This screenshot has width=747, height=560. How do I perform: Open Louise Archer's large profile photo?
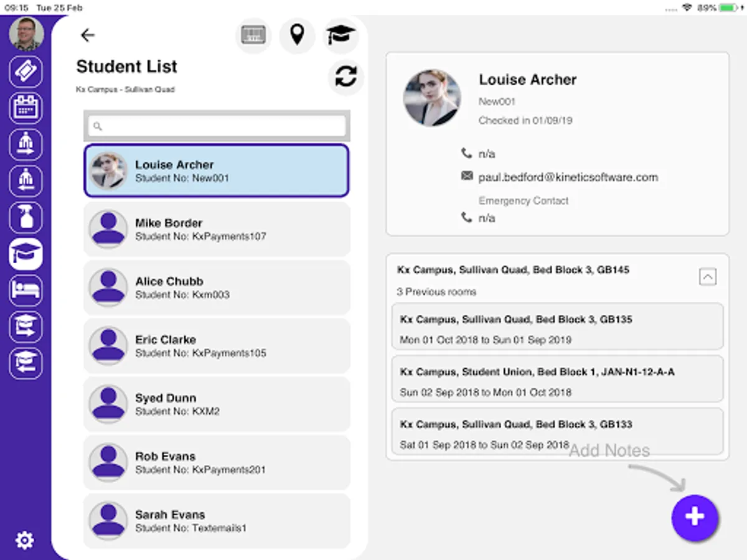(x=432, y=98)
